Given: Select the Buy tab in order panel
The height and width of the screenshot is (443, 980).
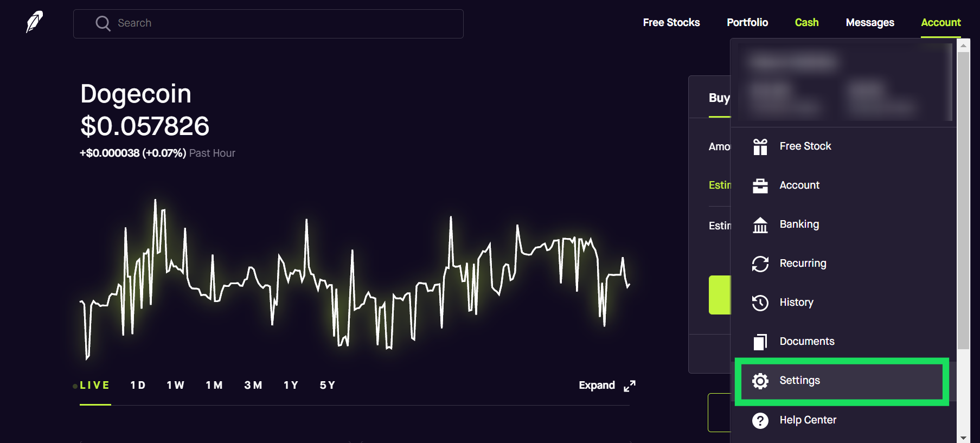Looking at the screenshot, I should point(719,98).
